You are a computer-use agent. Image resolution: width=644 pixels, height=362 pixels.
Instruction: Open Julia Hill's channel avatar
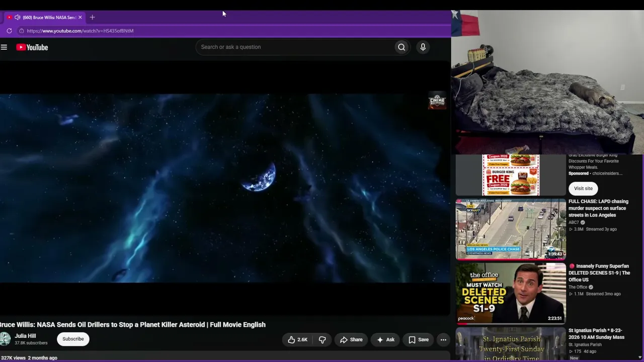tap(5, 339)
